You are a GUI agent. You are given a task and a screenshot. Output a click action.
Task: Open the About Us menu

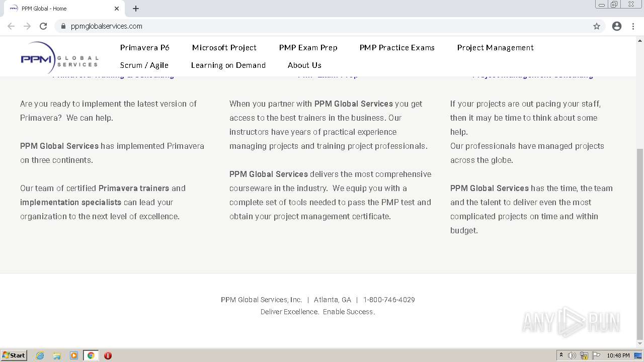[x=304, y=65]
